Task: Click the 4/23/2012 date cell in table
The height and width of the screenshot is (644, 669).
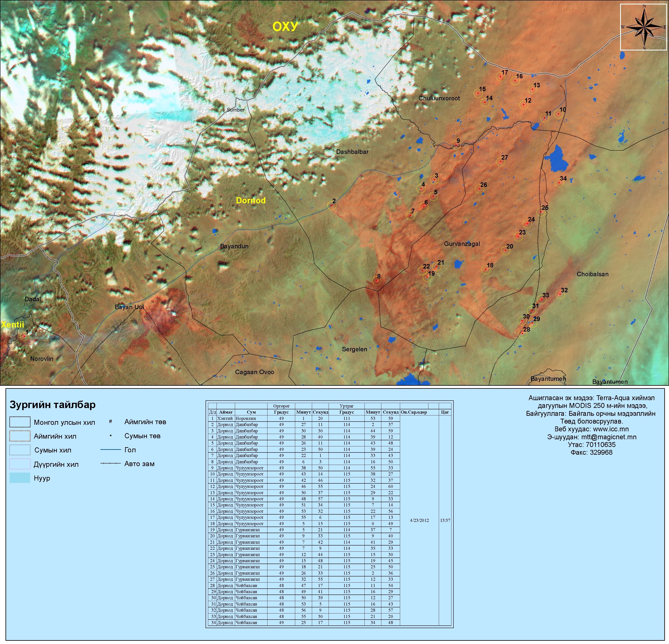Action: (x=419, y=520)
